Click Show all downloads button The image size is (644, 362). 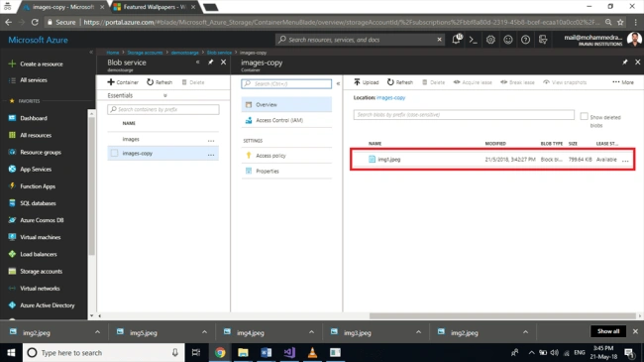click(608, 331)
